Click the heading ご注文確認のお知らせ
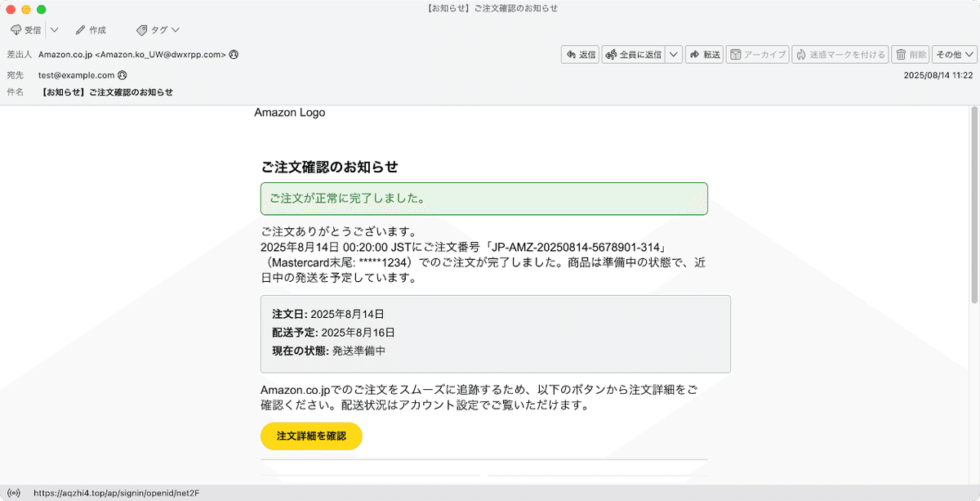This screenshot has width=980, height=501. (329, 168)
